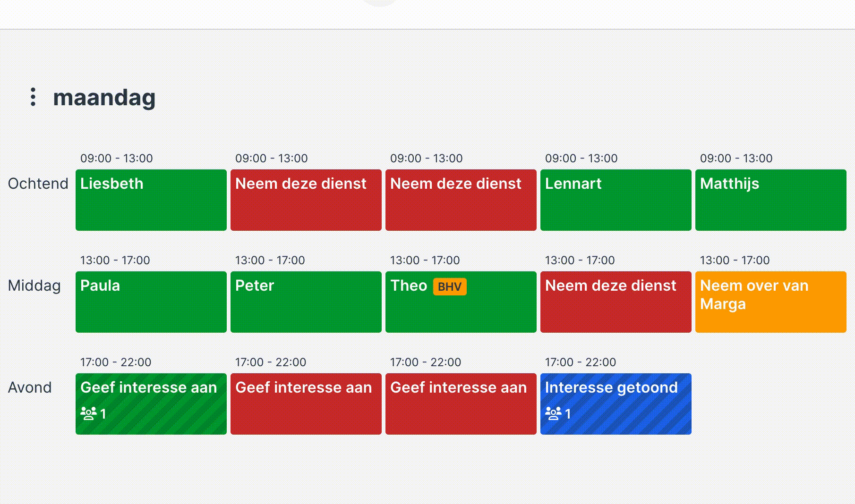Take over Marga's orange afternoon shift

click(x=770, y=302)
